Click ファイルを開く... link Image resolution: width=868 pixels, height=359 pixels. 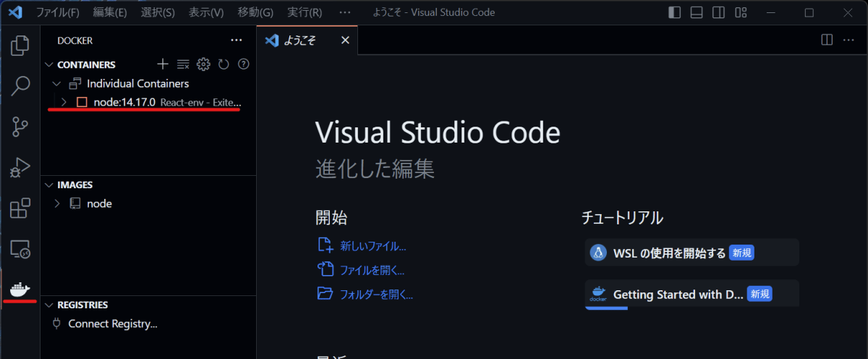[x=372, y=271]
